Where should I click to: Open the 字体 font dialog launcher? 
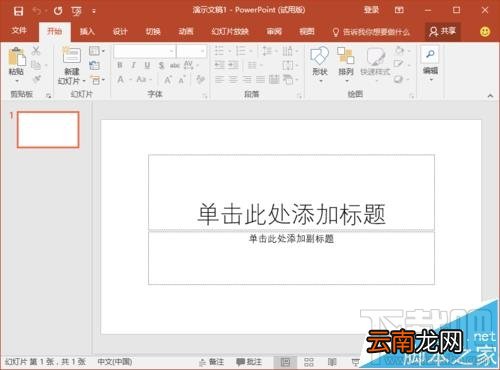point(205,96)
